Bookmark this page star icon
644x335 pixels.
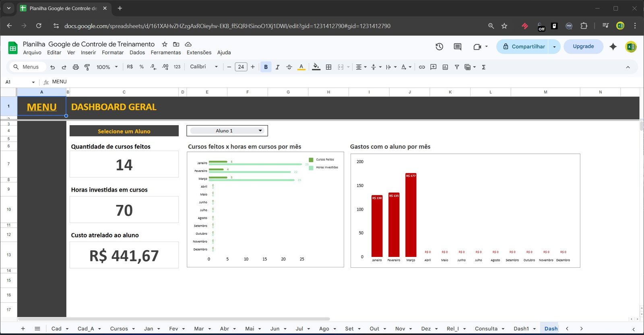click(504, 26)
